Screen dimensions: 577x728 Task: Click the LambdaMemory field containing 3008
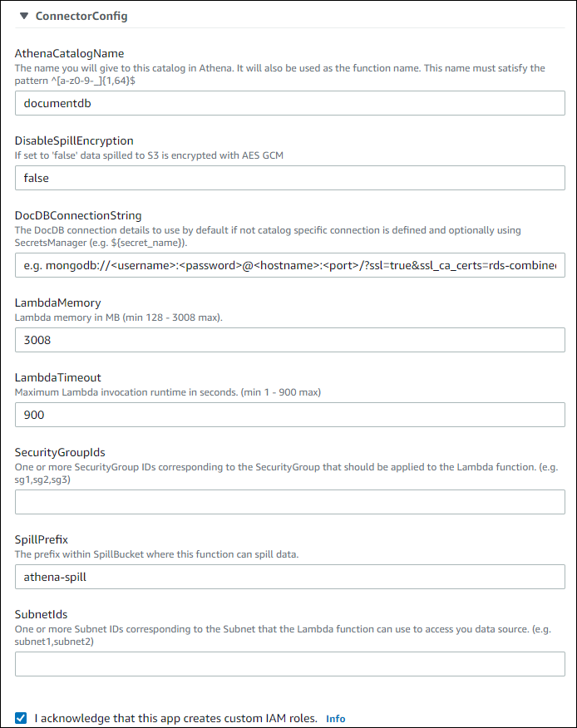pyautogui.click(x=288, y=339)
